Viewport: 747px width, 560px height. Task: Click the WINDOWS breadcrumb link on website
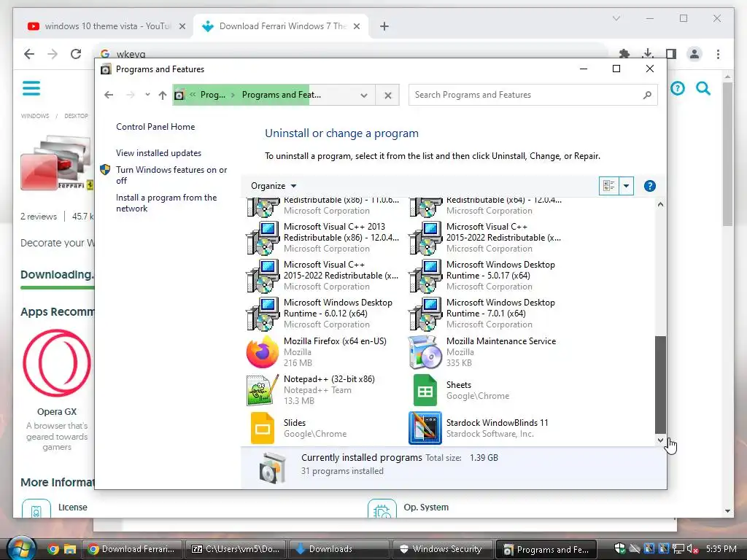[35, 116]
